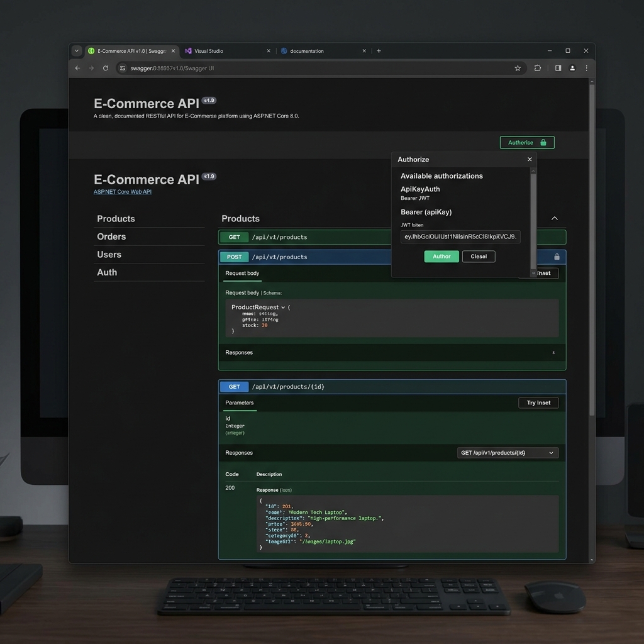Expand the GET /api/v1/products endpoint
The image size is (644, 644).
[305, 237]
